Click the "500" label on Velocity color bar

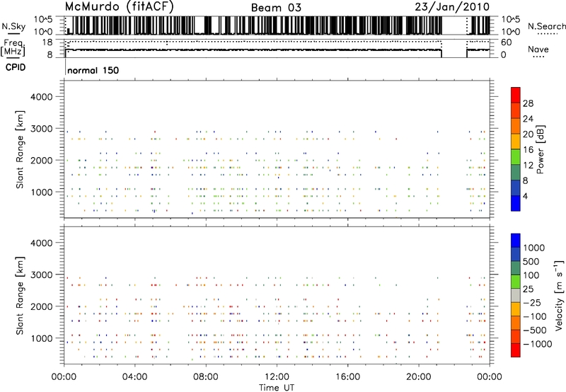531,262
